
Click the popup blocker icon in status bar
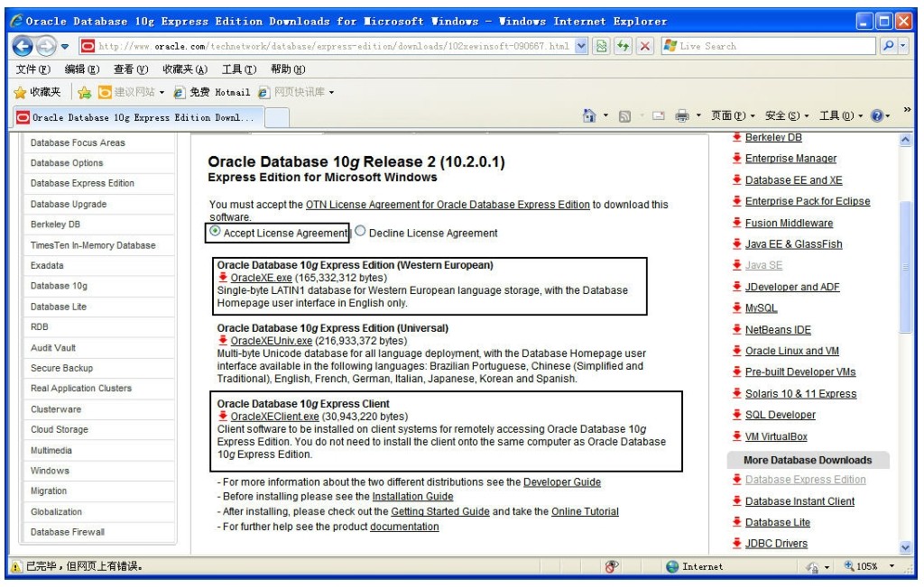612,566
